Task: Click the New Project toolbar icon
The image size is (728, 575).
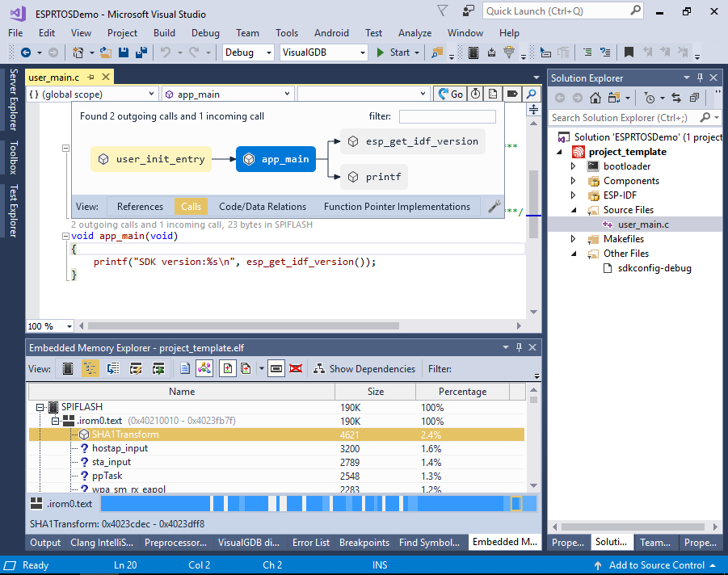Action: pyautogui.click(x=78, y=52)
